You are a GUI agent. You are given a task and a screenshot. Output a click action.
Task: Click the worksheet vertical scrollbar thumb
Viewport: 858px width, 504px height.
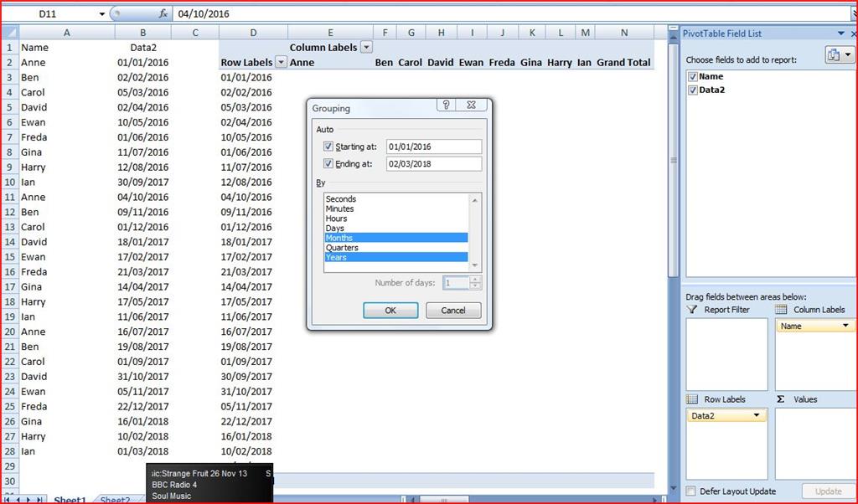673,160
